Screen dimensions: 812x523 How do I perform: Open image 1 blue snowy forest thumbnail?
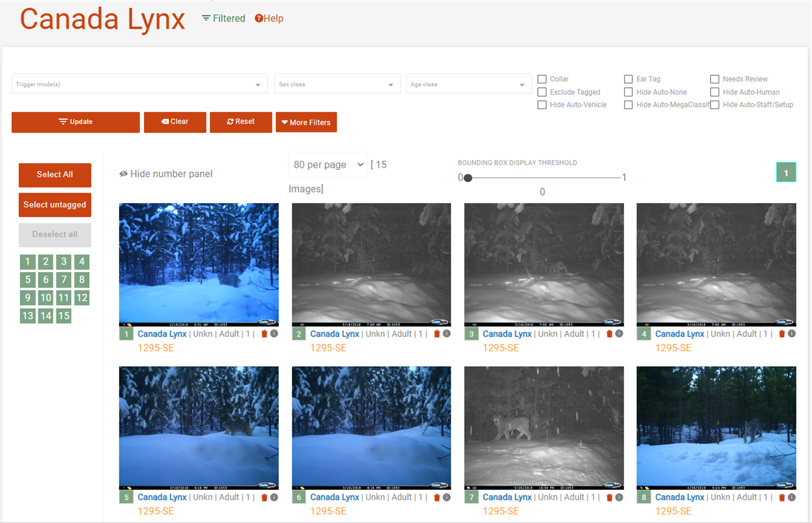pos(199,264)
